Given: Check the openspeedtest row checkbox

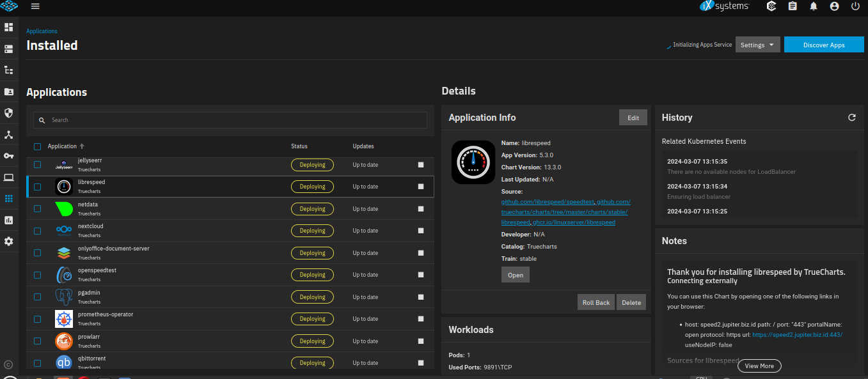Looking at the screenshot, I should pyautogui.click(x=37, y=275).
